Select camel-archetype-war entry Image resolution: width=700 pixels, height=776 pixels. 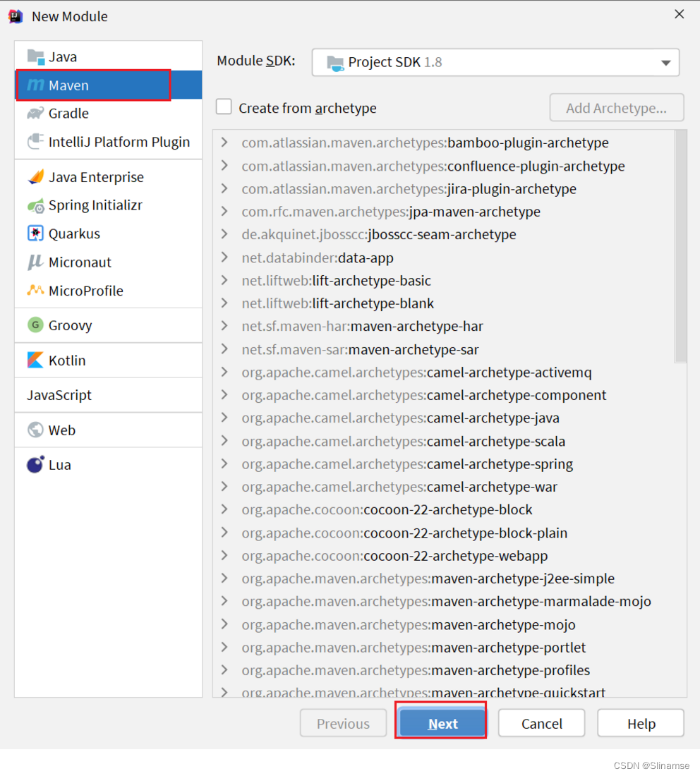click(x=399, y=487)
